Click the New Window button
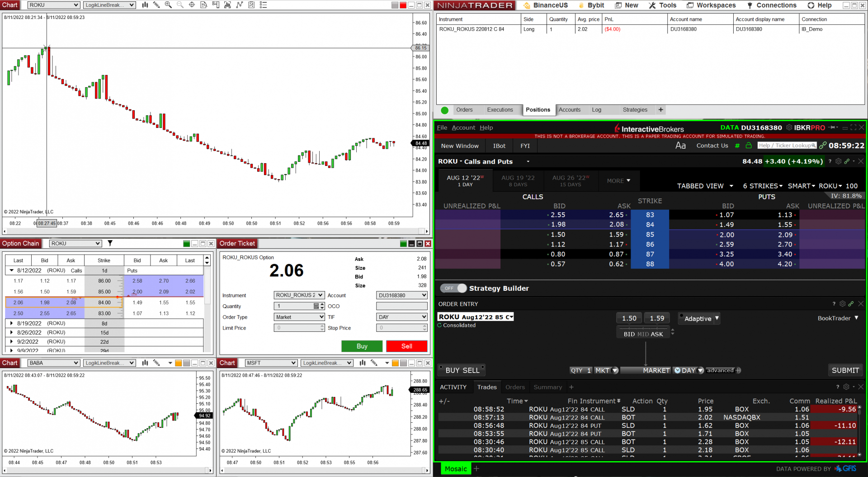 pos(460,146)
